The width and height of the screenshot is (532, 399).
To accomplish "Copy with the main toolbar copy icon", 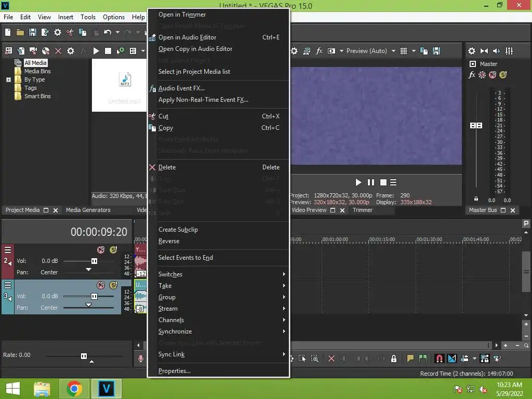I will point(83,32).
